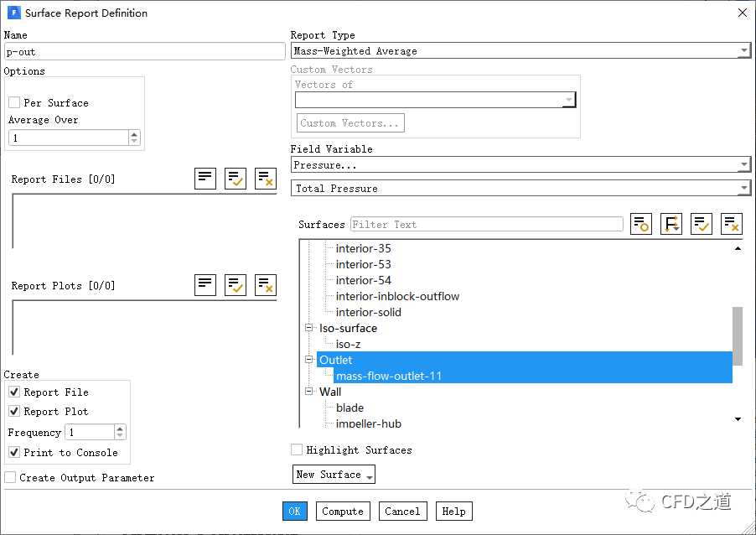This screenshot has height=535, width=756.
Task: Select the iso-z surface entry
Action: pyautogui.click(x=348, y=344)
